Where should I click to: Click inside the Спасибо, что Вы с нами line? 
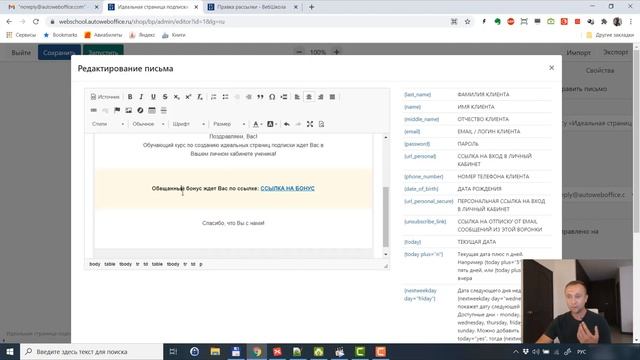click(233, 223)
